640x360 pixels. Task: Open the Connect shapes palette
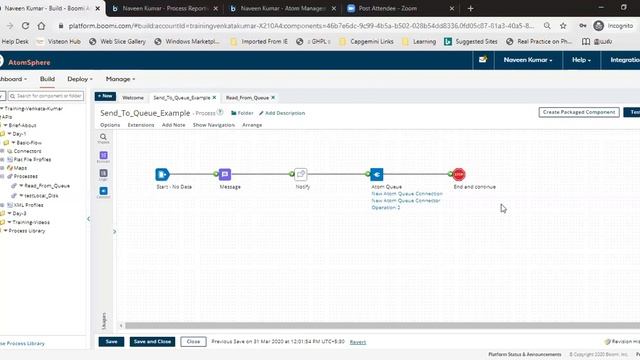pos(103,192)
